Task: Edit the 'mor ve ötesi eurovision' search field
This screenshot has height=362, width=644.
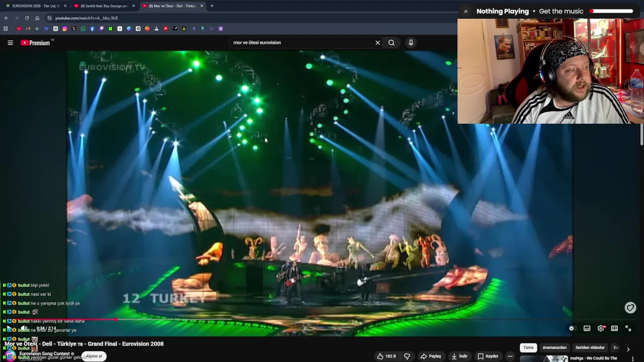Action: pos(302,43)
